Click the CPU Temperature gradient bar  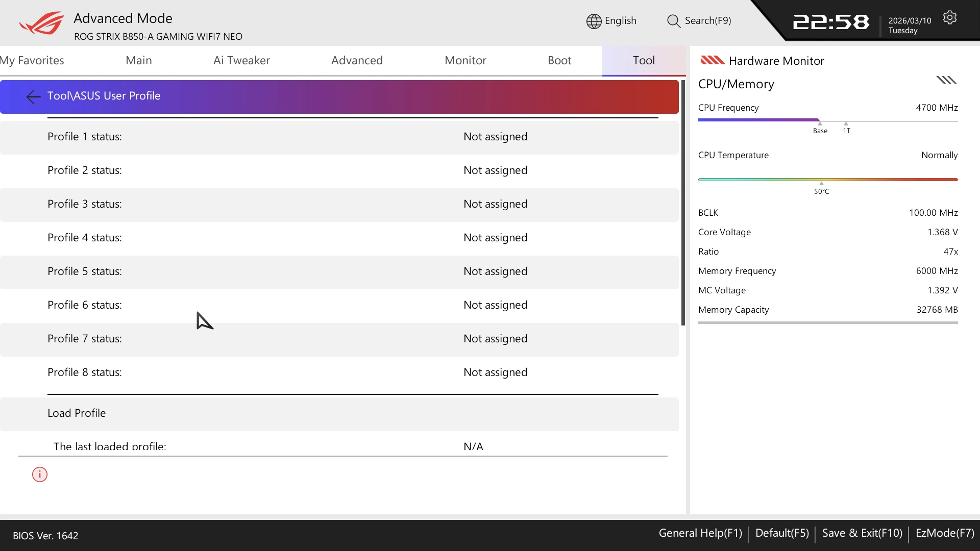827,180
